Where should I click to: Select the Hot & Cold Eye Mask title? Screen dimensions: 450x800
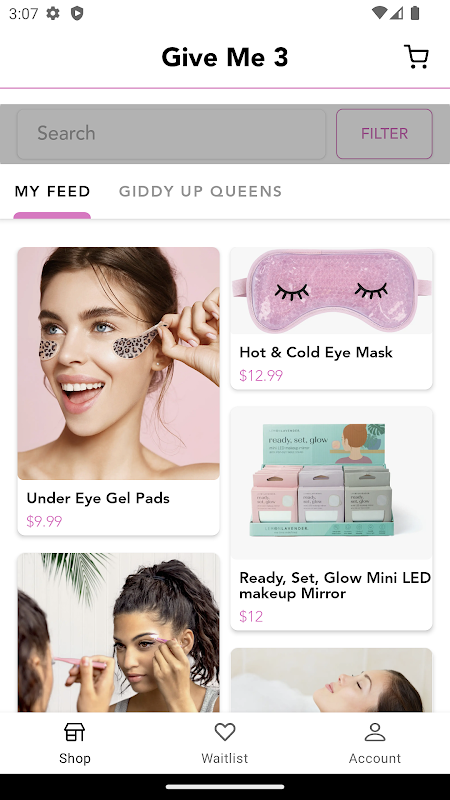[x=316, y=353]
